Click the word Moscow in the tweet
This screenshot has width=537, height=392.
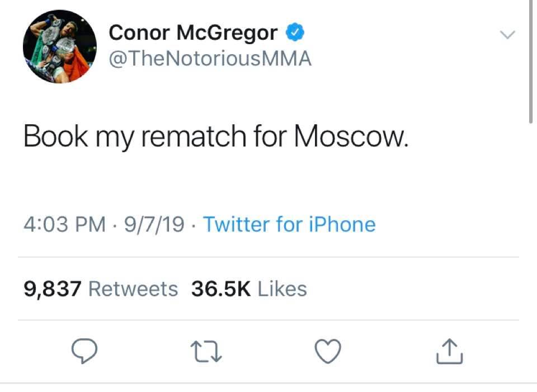(351, 136)
